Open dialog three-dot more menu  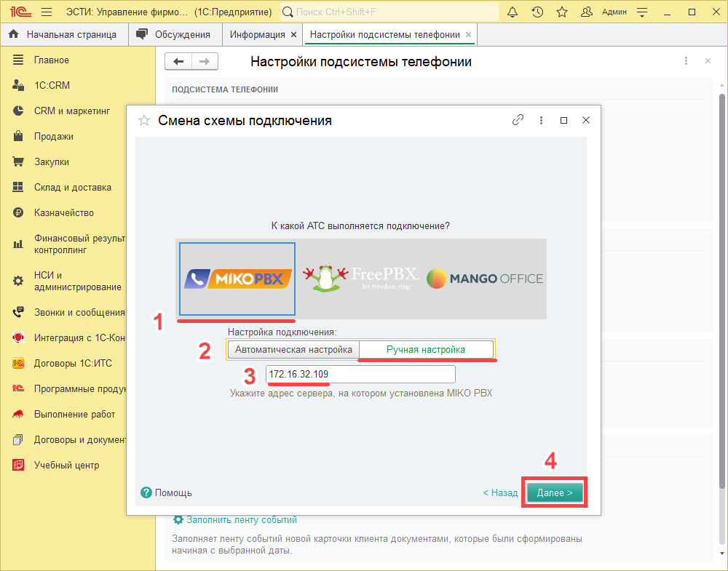(541, 120)
